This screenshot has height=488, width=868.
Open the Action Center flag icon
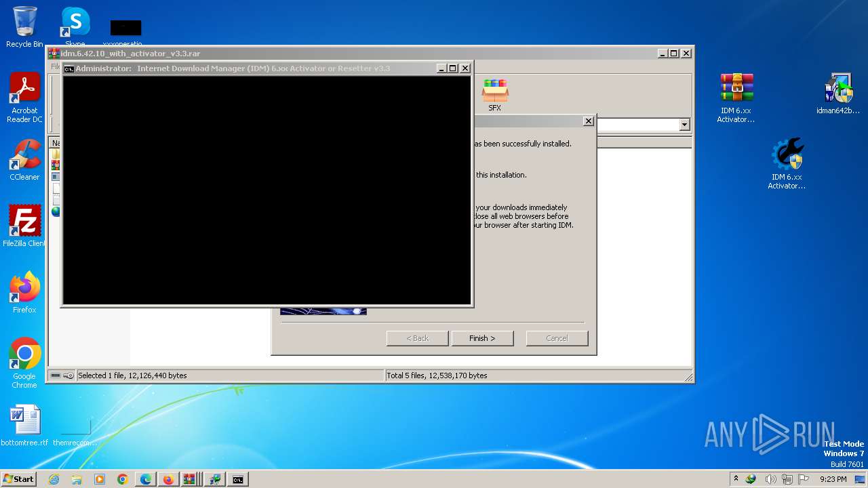(804, 479)
